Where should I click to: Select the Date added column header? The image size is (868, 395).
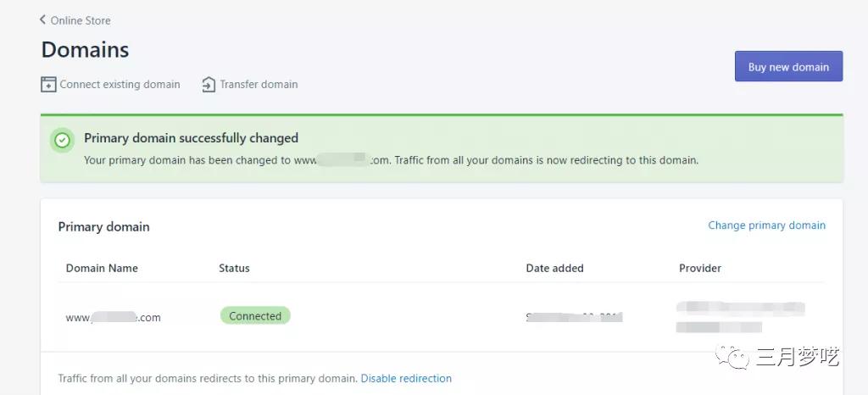[554, 268]
